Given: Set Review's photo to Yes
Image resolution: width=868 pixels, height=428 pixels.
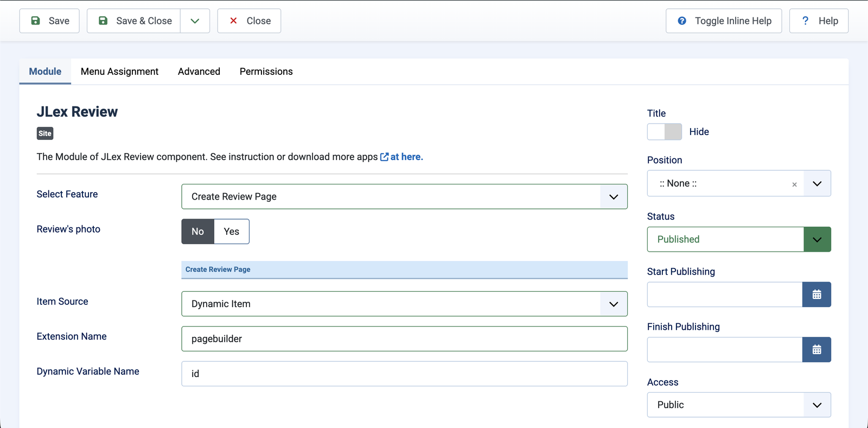Looking at the screenshot, I should pos(232,232).
